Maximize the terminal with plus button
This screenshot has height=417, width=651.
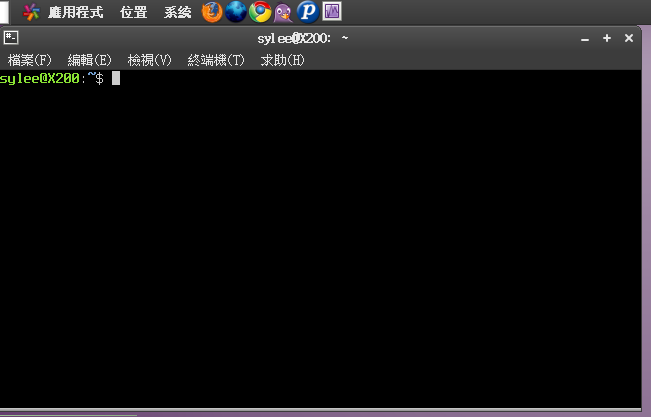pyautogui.click(x=607, y=38)
